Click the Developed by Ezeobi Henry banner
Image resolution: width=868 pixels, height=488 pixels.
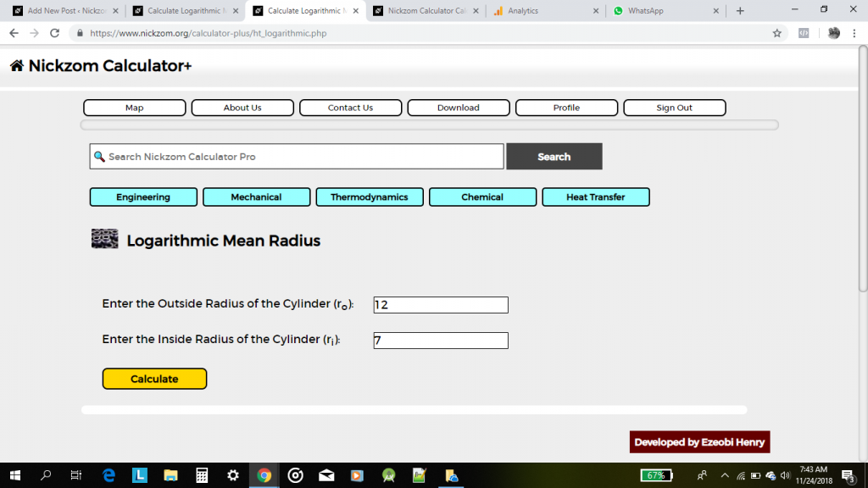[x=699, y=442]
